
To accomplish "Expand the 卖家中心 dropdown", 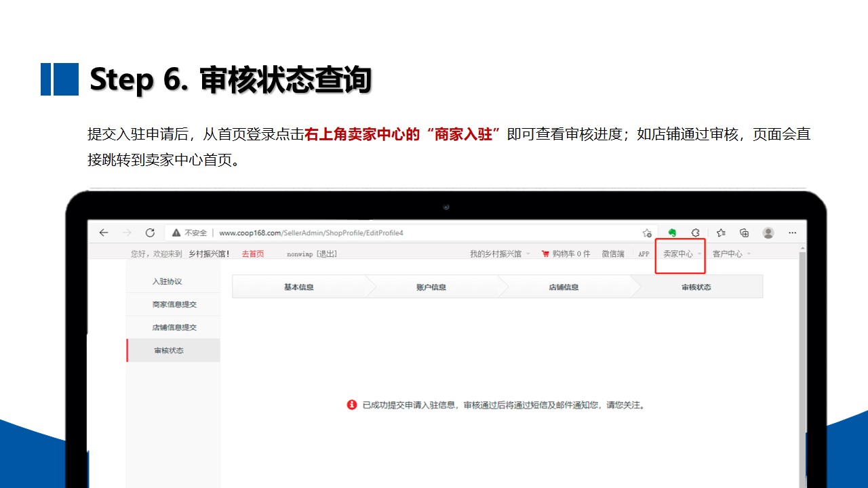I will click(x=682, y=254).
